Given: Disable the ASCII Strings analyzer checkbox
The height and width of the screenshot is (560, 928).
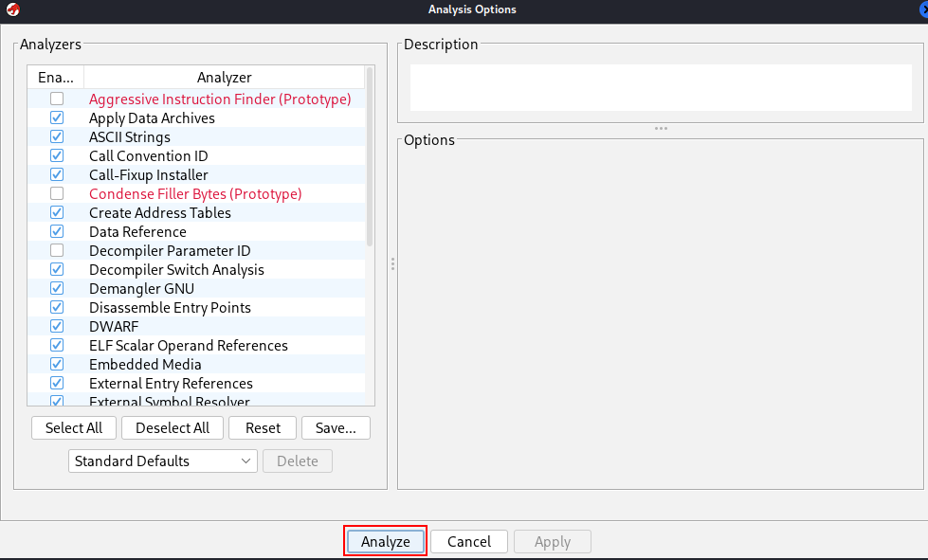Looking at the screenshot, I should pyautogui.click(x=57, y=136).
